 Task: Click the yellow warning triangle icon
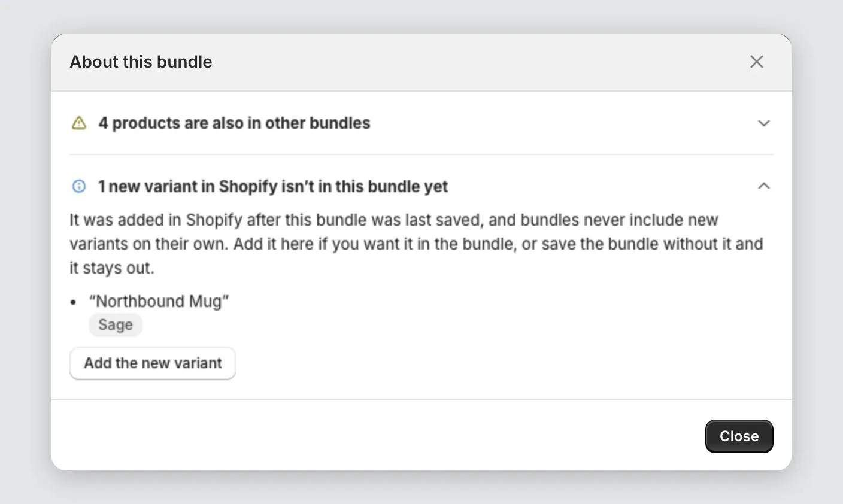click(79, 123)
